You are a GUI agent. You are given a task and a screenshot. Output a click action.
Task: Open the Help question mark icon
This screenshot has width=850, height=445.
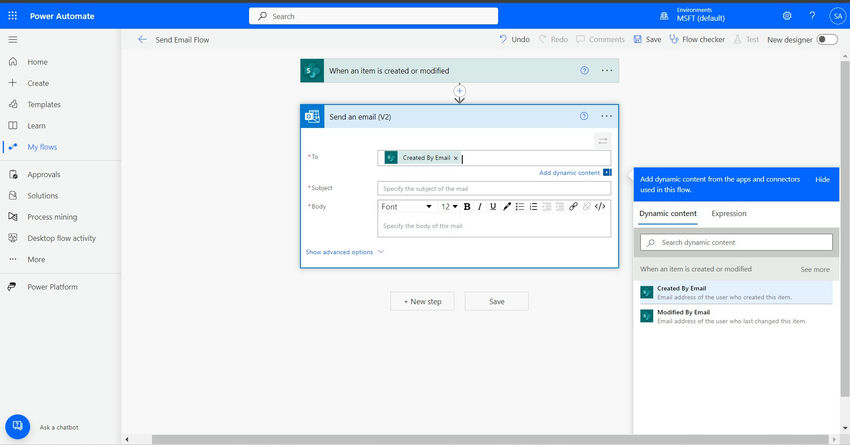click(x=812, y=16)
